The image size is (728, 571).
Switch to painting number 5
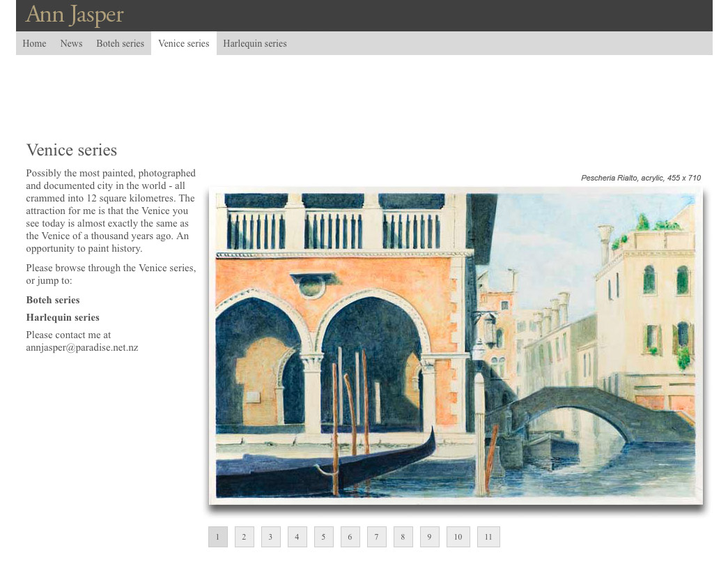[x=323, y=537]
